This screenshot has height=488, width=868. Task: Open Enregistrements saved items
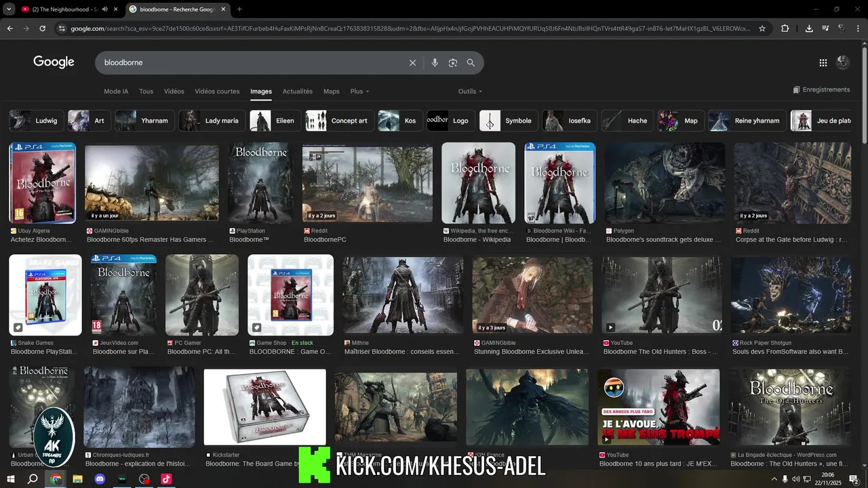point(821,89)
